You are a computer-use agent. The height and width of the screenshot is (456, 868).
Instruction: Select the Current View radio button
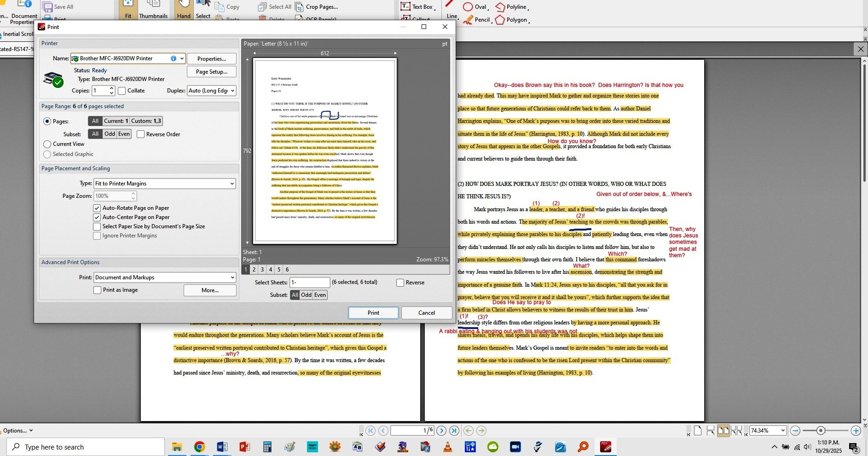pyautogui.click(x=47, y=144)
